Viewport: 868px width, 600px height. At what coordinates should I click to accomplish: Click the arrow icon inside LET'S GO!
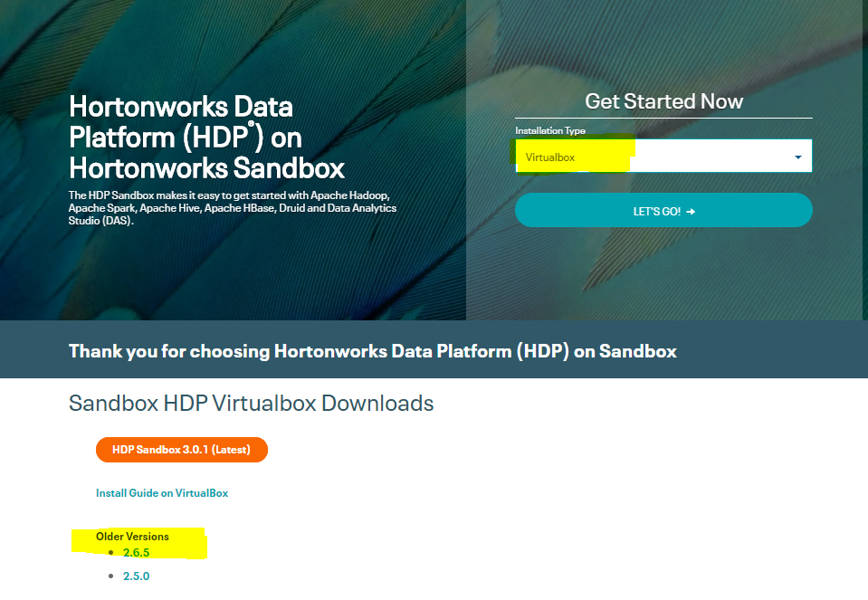691,209
